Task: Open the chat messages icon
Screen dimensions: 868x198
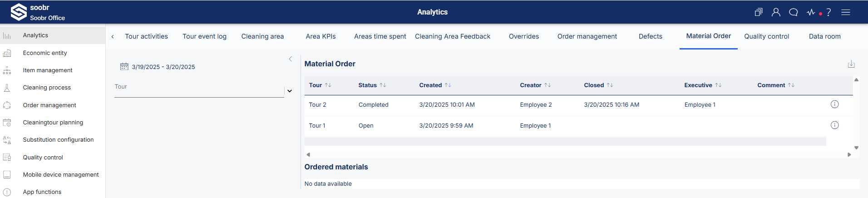Action: [x=793, y=12]
